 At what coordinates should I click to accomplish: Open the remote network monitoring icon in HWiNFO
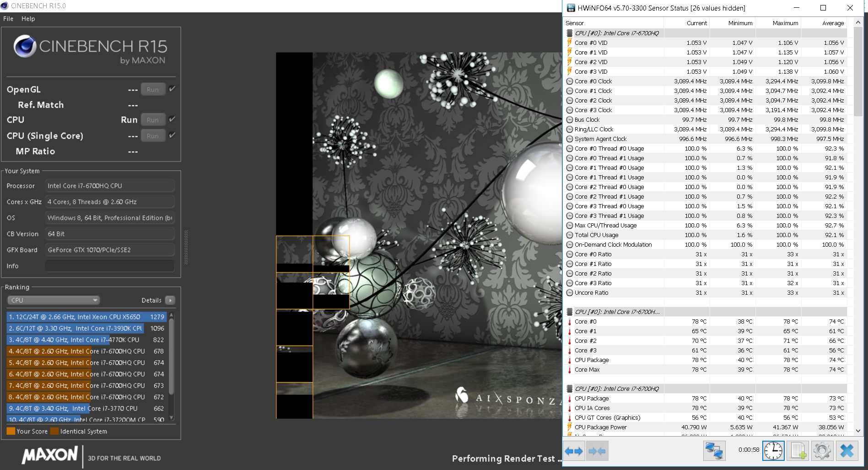(x=714, y=451)
